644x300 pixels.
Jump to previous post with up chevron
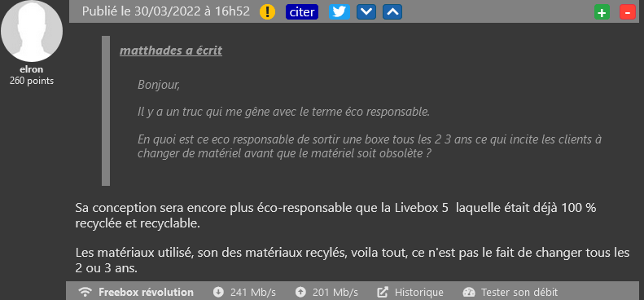[x=392, y=12]
